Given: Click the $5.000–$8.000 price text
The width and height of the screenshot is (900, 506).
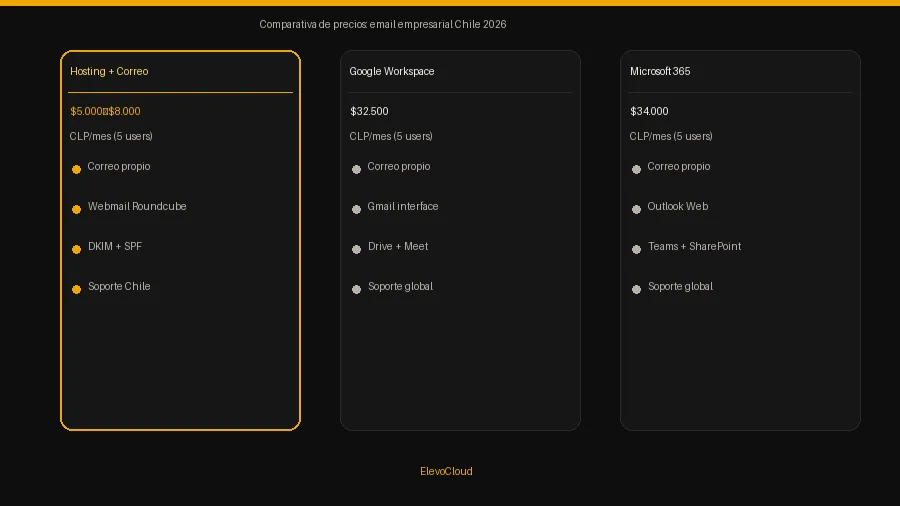Looking at the screenshot, I should tap(105, 111).
